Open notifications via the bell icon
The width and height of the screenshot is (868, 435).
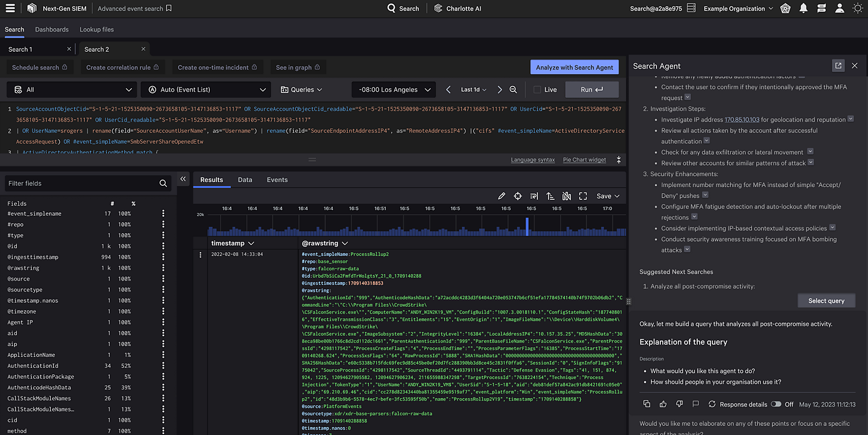coord(804,8)
